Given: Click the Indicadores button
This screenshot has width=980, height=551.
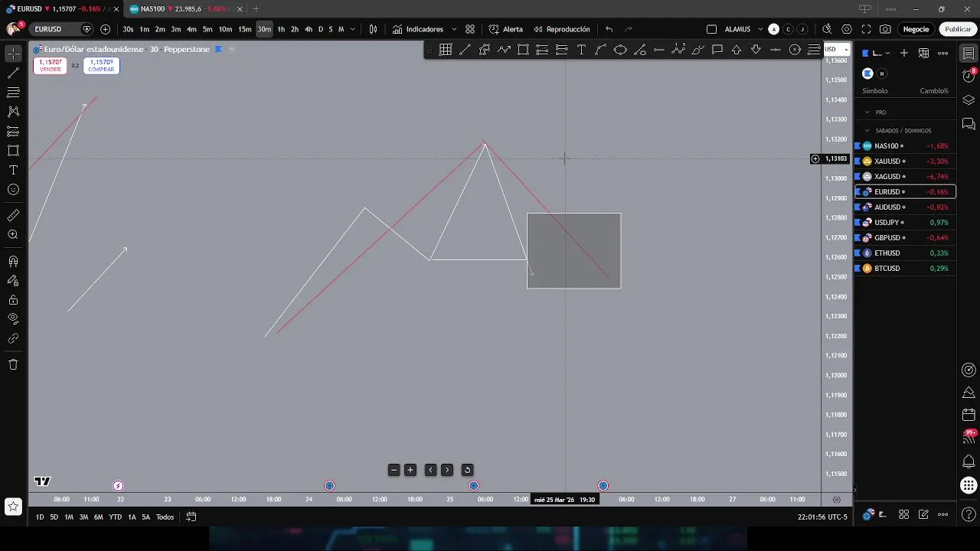Looking at the screenshot, I should (x=418, y=29).
